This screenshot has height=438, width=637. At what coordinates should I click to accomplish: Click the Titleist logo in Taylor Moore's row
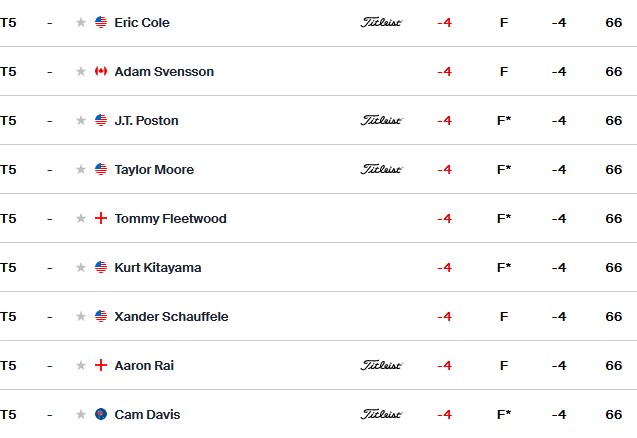[x=381, y=169]
